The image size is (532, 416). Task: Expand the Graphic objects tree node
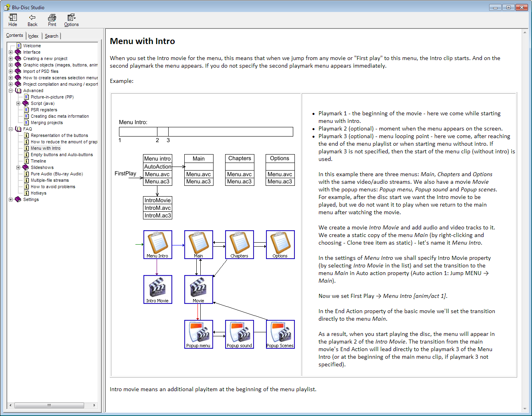pos(11,65)
